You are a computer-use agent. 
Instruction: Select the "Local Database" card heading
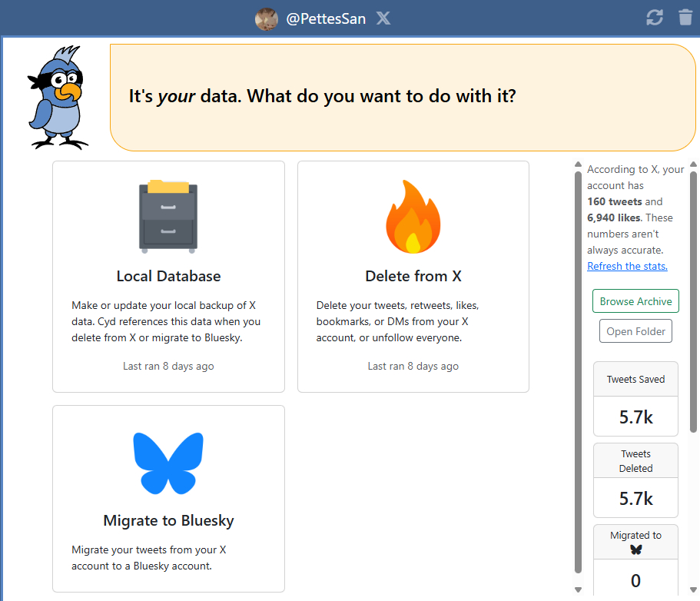(168, 276)
